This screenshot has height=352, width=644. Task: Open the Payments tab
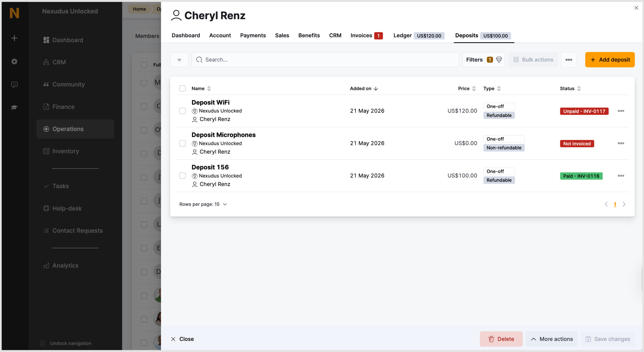click(253, 35)
